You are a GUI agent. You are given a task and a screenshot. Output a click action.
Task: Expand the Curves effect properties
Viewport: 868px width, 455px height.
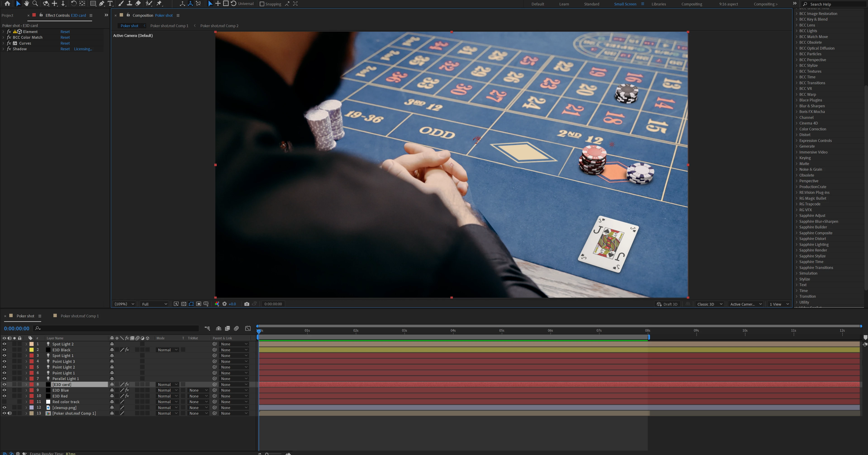click(x=3, y=43)
